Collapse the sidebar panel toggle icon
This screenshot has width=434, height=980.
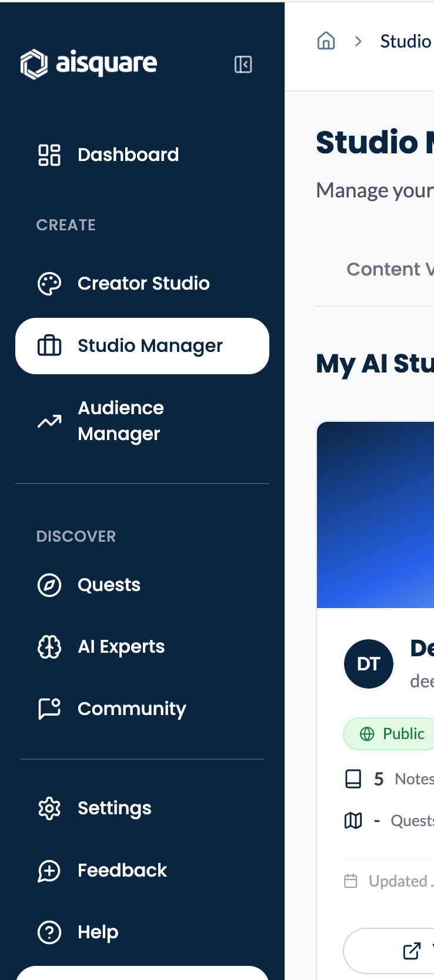[x=243, y=64]
